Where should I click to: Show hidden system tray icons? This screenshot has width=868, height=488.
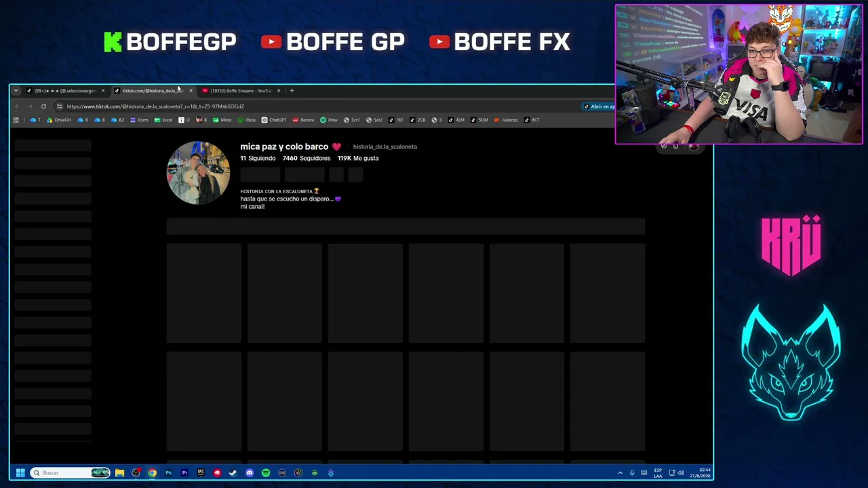(x=620, y=473)
